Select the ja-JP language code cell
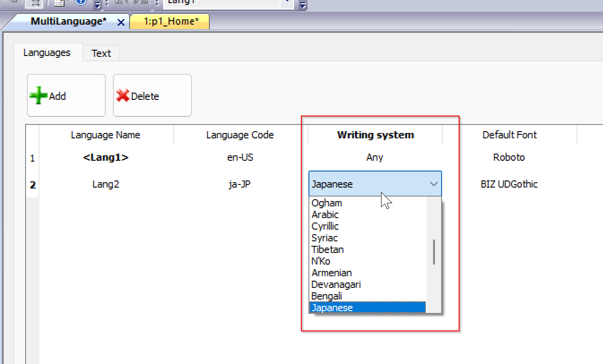The width and height of the screenshot is (603, 364). click(x=240, y=184)
